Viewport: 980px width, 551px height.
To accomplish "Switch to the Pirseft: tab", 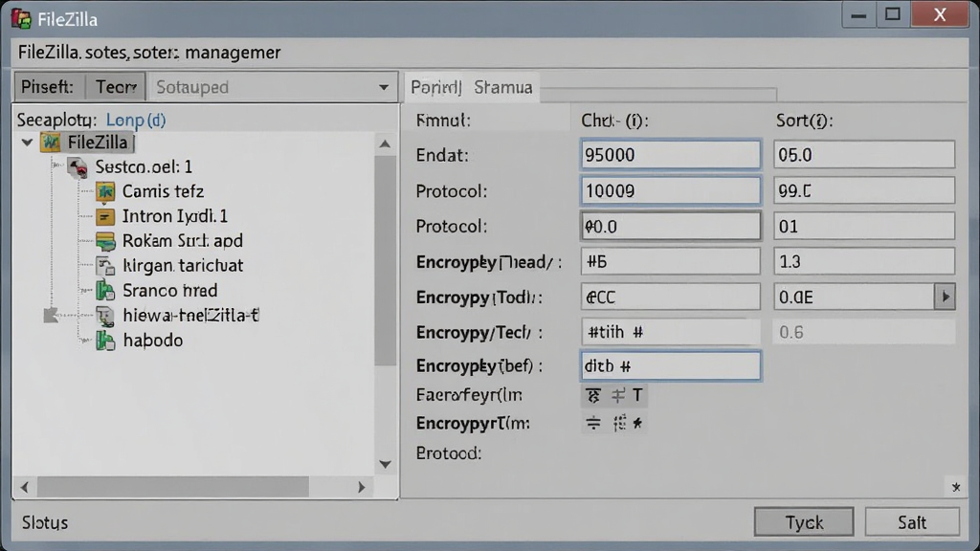I will pyautogui.click(x=48, y=87).
